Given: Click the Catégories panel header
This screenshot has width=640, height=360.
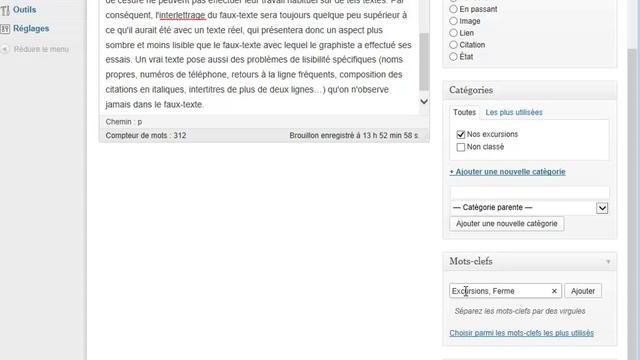Looking at the screenshot, I should pyautogui.click(x=529, y=90).
